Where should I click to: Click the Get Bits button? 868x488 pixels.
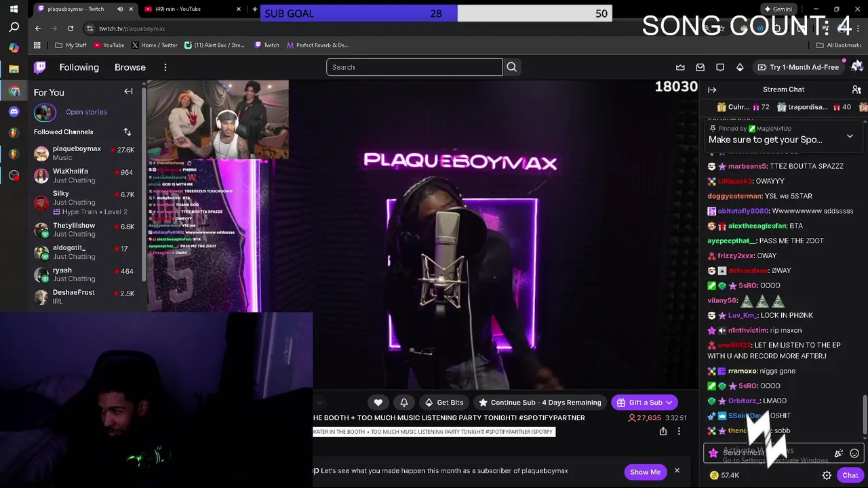pyautogui.click(x=444, y=403)
